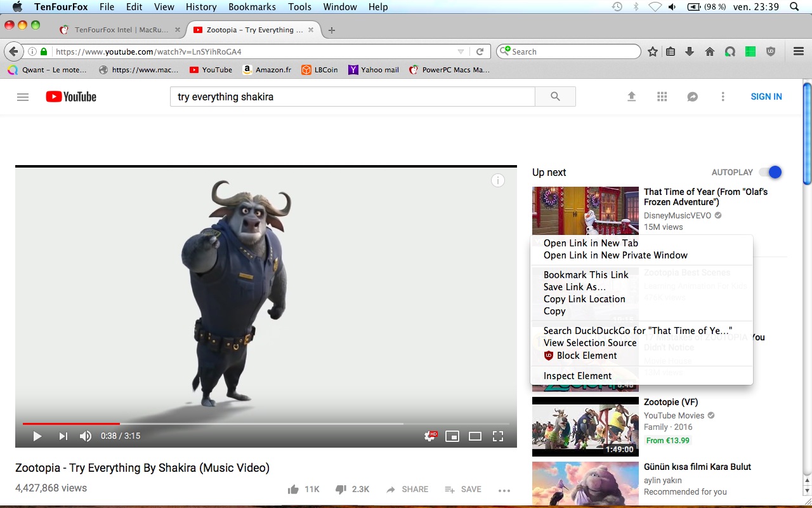Turn off the Autoplay switch
Screen dimensions: 812x508
coord(771,172)
